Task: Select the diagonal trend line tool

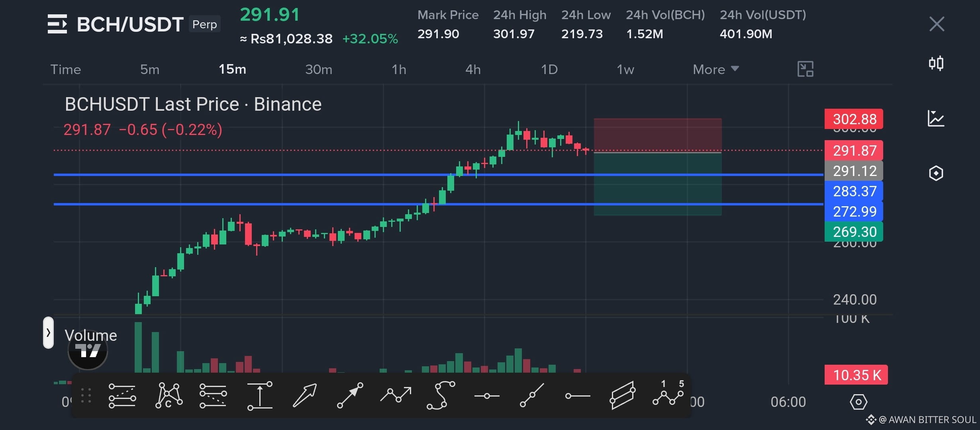Action: coord(532,395)
